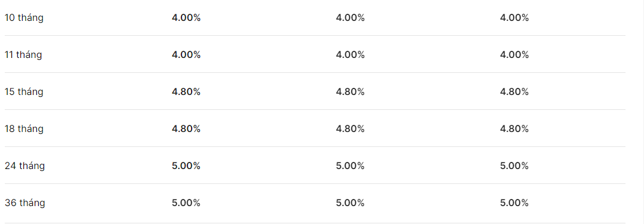Screen dimensions: 644x224
Task: Click the bold 4.00% in the 10 tháng row
Action: pos(186,18)
